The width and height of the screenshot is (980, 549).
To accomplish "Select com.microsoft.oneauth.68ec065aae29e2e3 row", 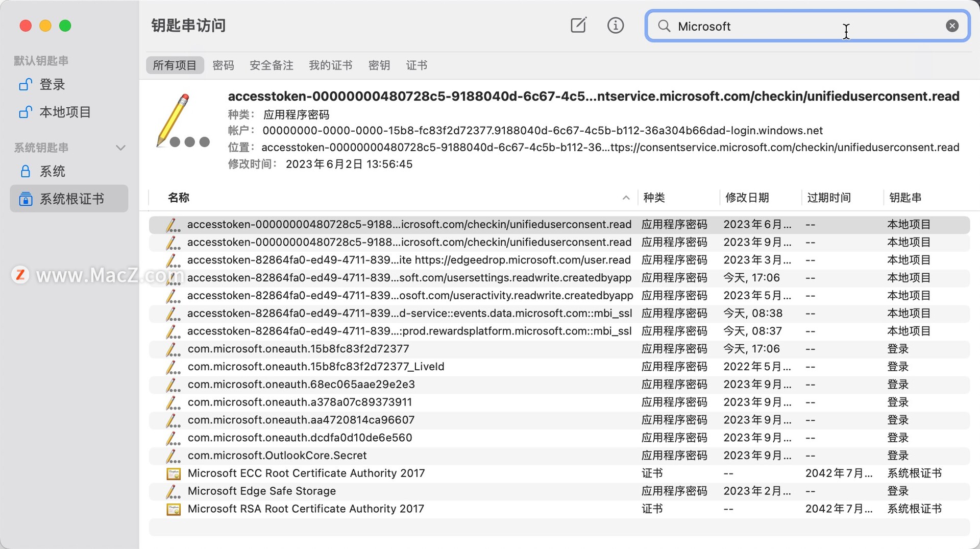I will pyautogui.click(x=559, y=384).
